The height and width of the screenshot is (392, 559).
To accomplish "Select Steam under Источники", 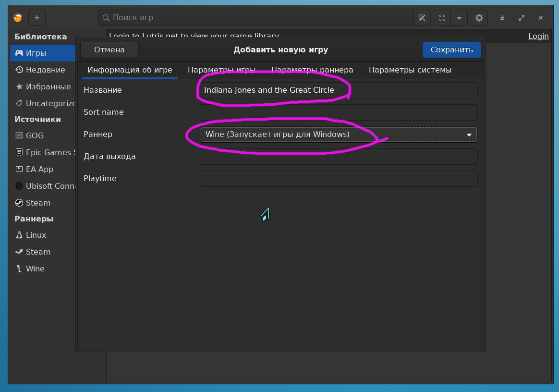I will (43, 203).
